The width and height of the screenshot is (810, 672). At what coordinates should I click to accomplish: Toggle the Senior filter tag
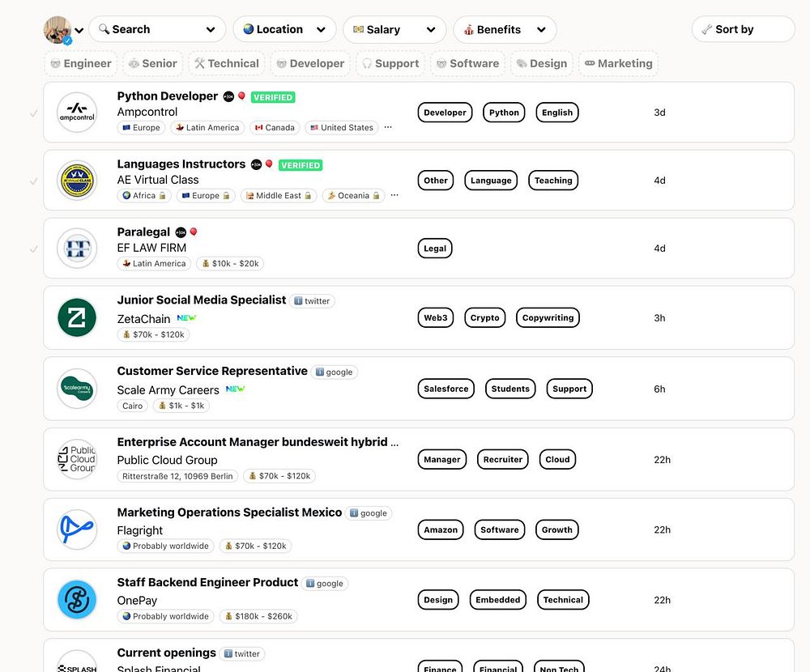point(153,63)
